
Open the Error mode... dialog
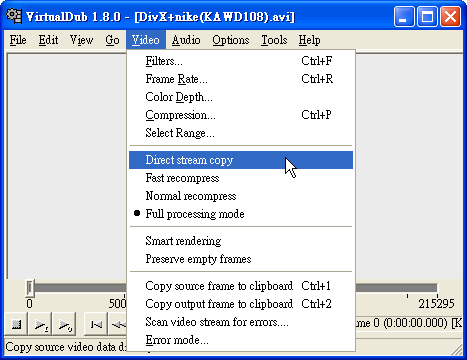click(x=241, y=340)
